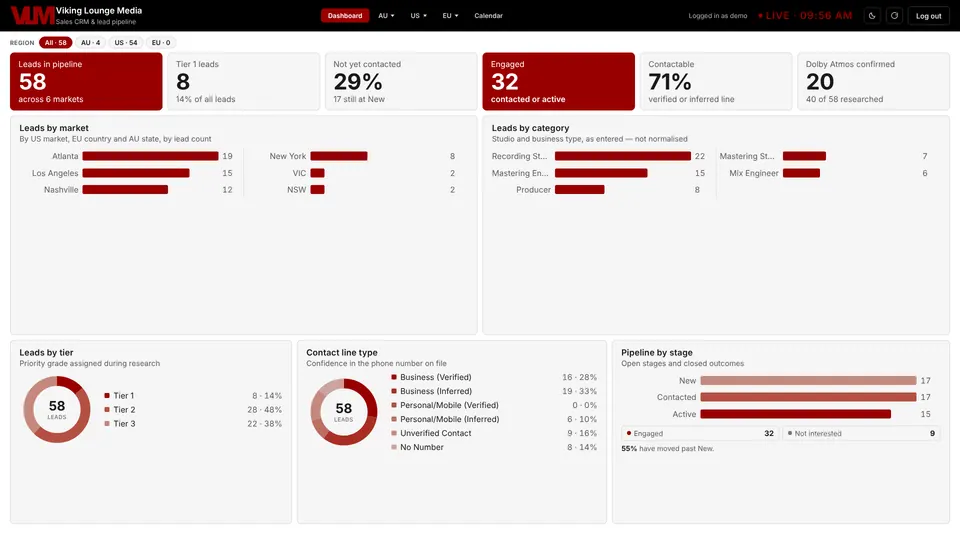960x540 pixels.
Task: Click the New stage pipeline bar
Action: (x=808, y=381)
